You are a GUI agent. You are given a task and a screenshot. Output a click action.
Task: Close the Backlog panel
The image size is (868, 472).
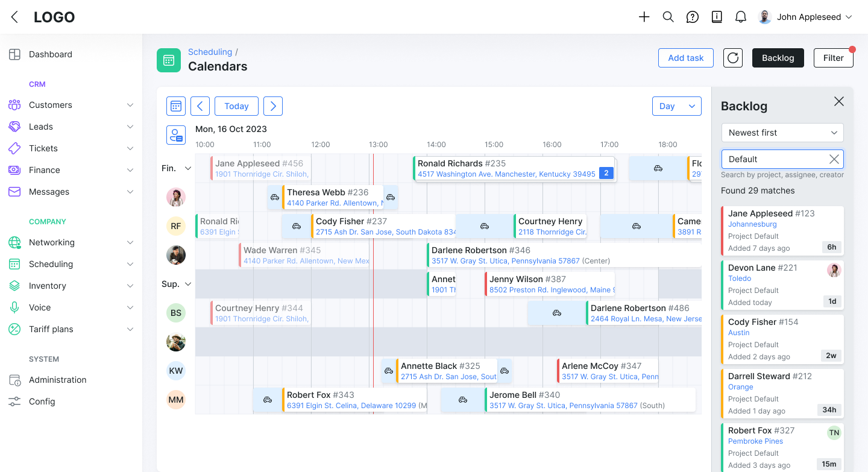click(x=839, y=101)
